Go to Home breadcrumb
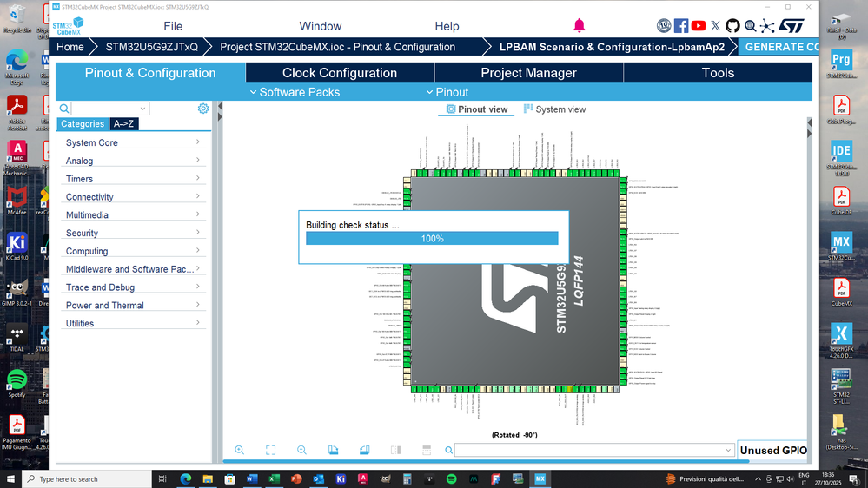868x488 pixels. pos(70,47)
